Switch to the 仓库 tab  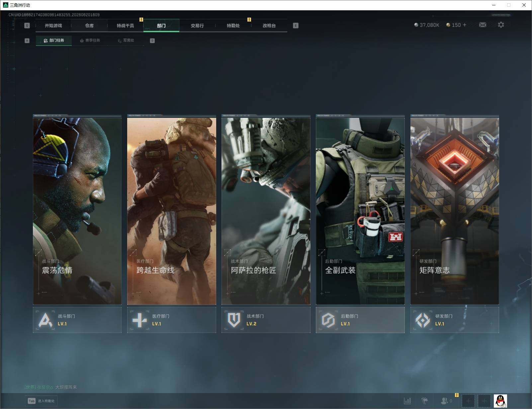[x=89, y=26]
